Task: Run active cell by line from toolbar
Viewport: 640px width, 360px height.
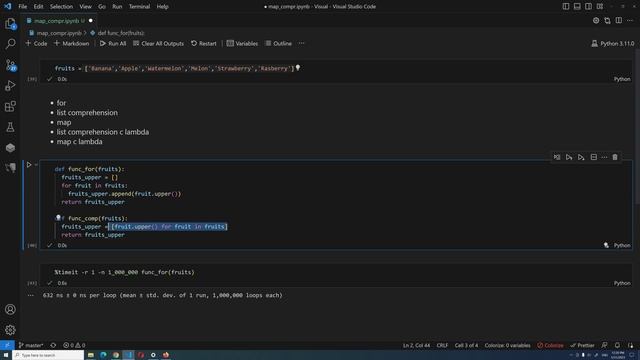Action: coord(557,157)
